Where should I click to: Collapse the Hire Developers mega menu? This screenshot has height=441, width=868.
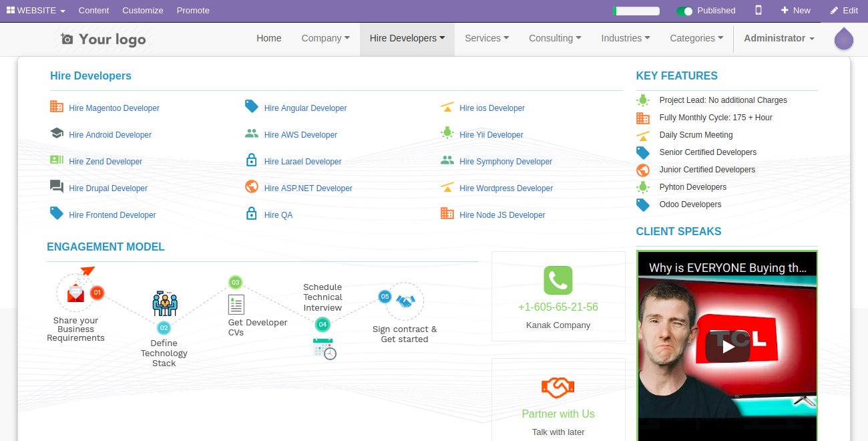(x=407, y=38)
